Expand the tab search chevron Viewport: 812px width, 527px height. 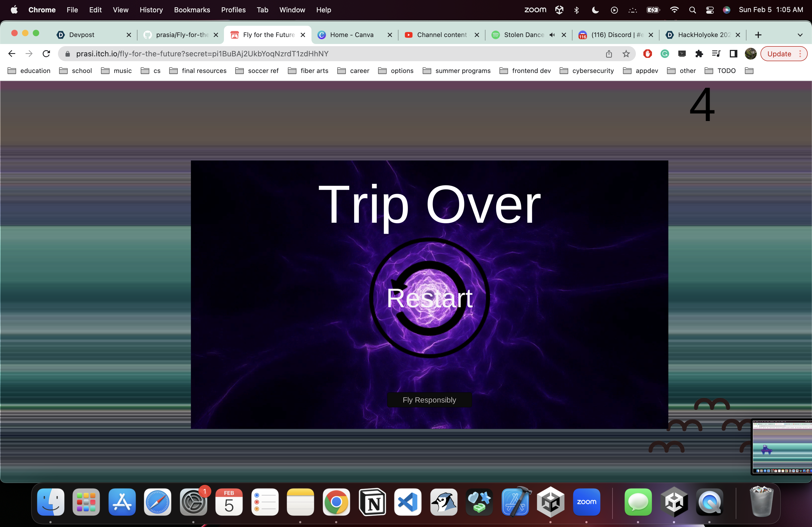pos(800,35)
